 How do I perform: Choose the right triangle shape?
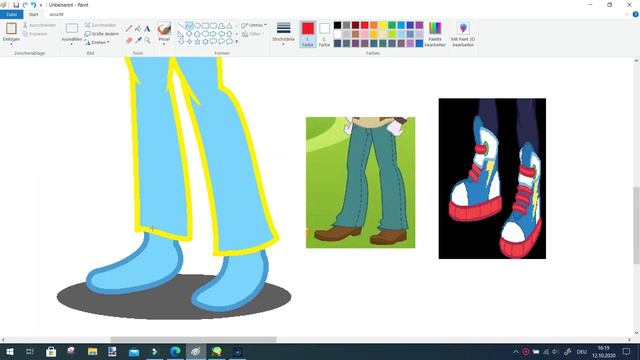coord(181,34)
